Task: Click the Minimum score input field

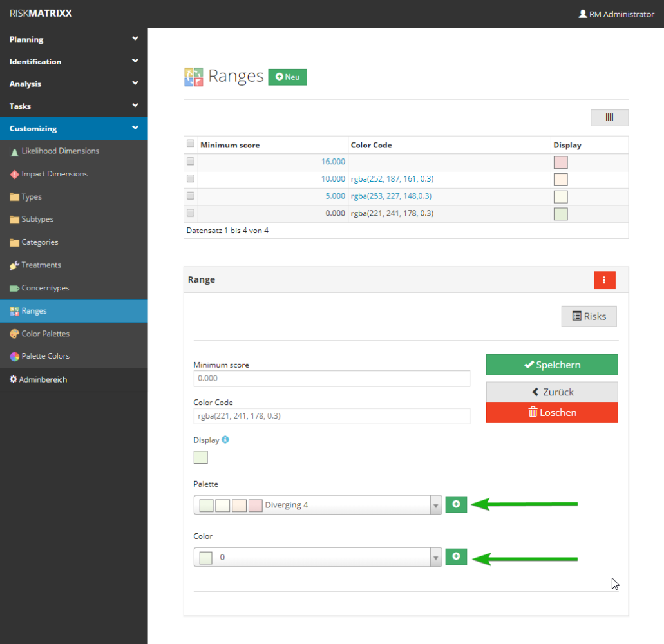Action: pos(332,378)
